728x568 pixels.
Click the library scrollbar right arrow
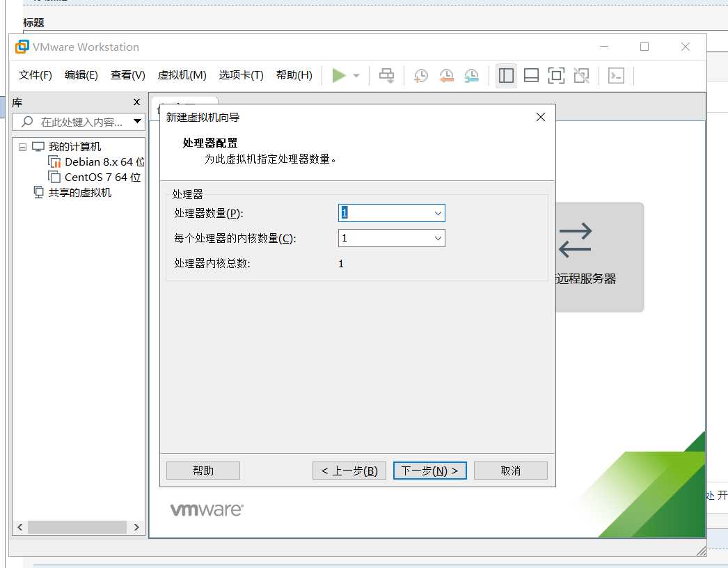(x=136, y=527)
